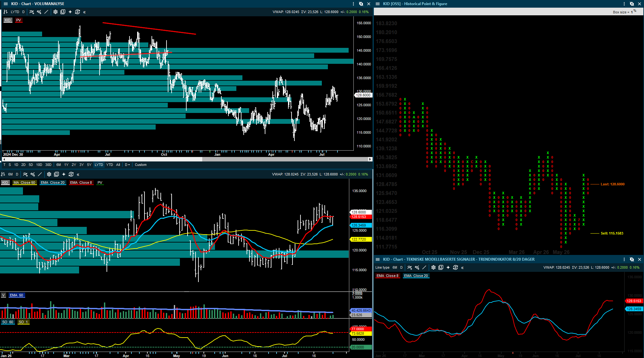Open kebab options of Point & Figure window
Viewport: 644px width, 358px height.
point(624,4)
